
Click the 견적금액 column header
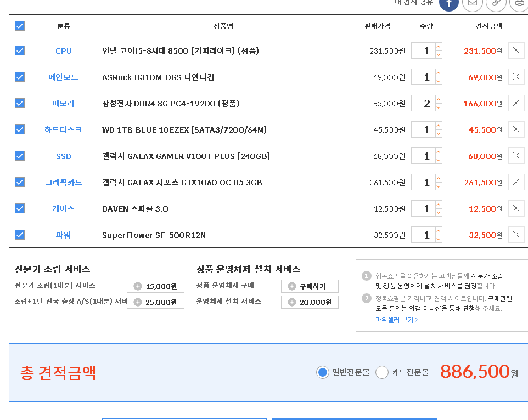click(488, 26)
